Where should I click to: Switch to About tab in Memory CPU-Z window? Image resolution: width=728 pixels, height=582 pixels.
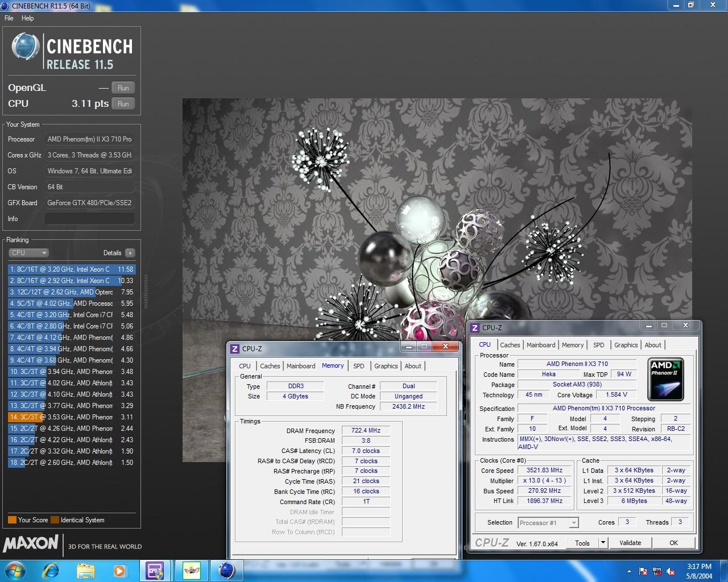[x=413, y=366]
